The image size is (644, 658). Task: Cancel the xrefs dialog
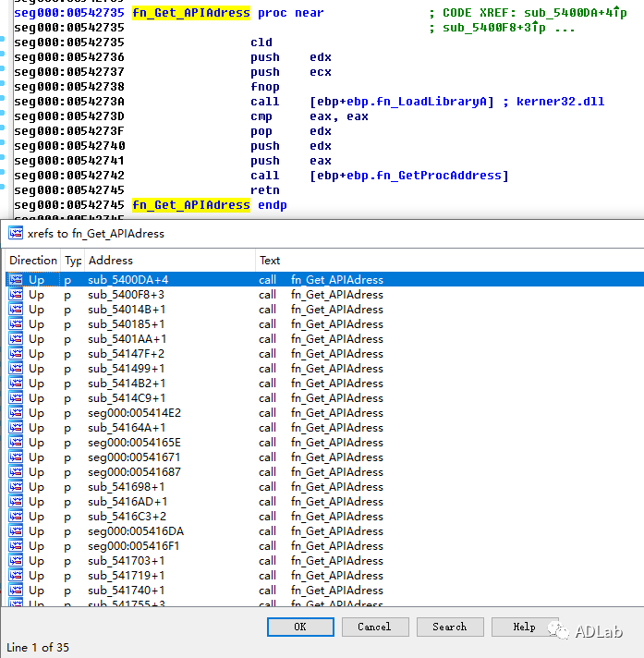point(373,627)
